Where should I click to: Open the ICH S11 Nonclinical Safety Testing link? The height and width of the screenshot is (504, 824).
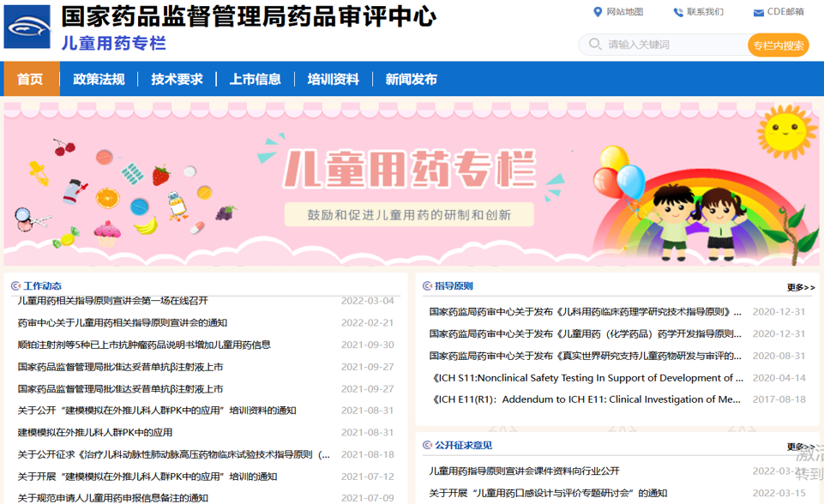tap(588, 378)
